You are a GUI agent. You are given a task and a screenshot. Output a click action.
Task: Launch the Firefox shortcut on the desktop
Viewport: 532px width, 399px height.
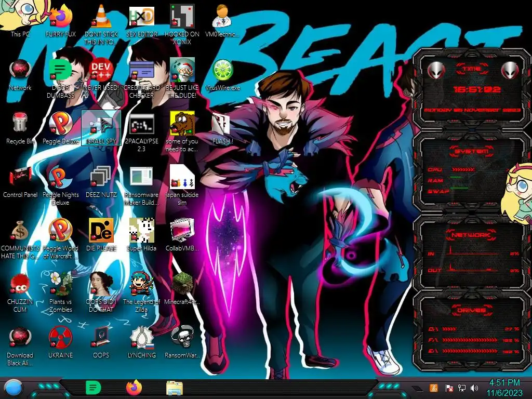(60, 20)
